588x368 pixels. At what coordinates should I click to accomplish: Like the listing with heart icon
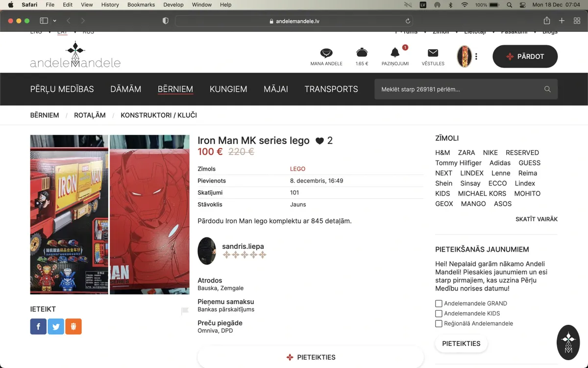(320, 141)
